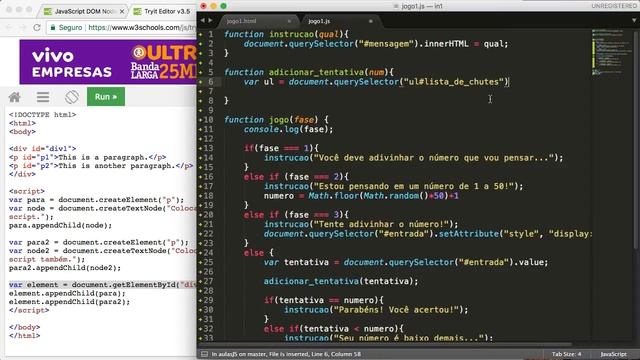
Task: Close the JavaScript DOM Nodes Chrome tab
Action: click(x=122, y=12)
